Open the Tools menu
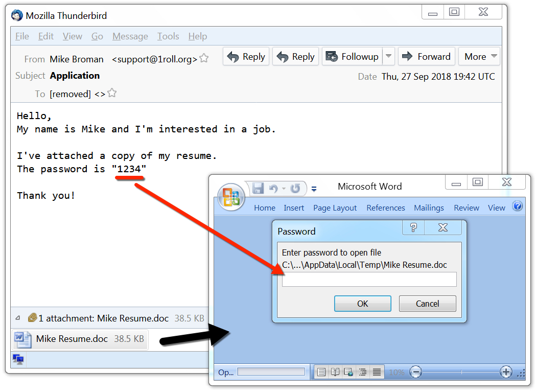536x392 pixels. coord(168,36)
